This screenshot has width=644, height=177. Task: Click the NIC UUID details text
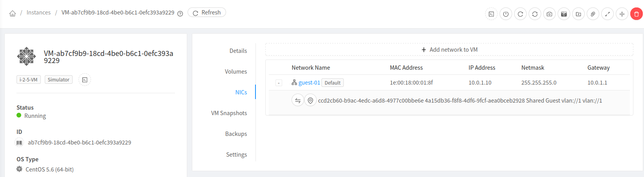click(460, 101)
